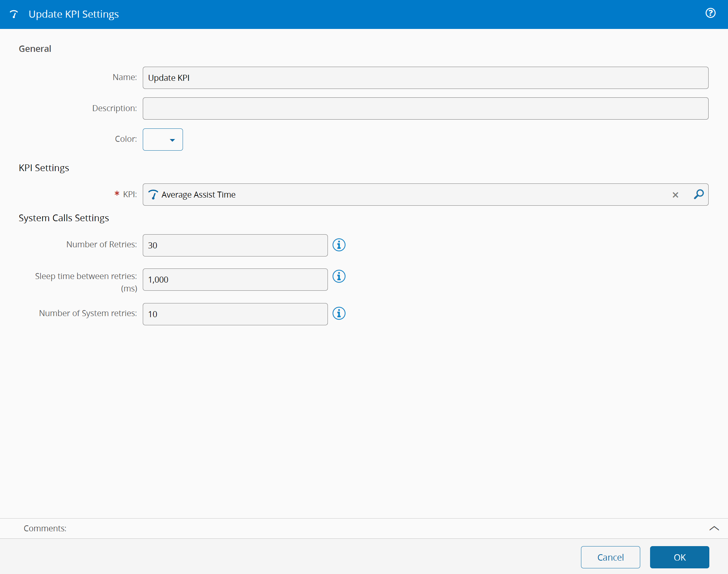This screenshot has height=574, width=728.
Task: Clear the Average Assist Time KPI selection
Action: tap(675, 195)
